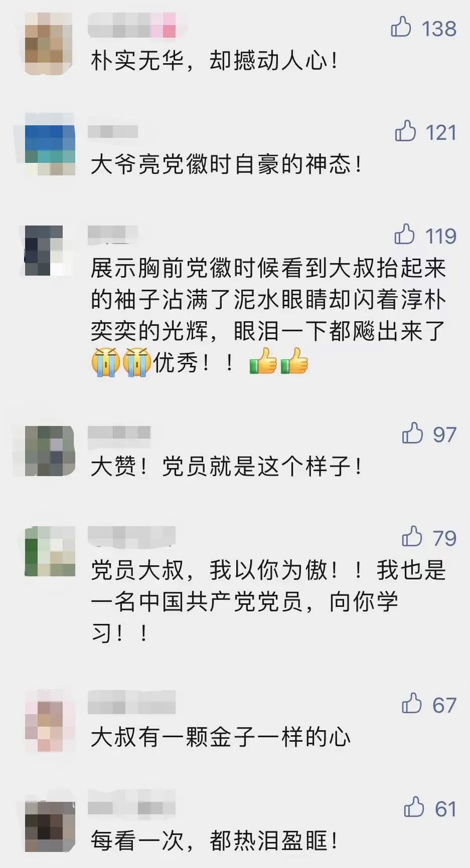Tap the thumbs-up beside 97

point(412,433)
